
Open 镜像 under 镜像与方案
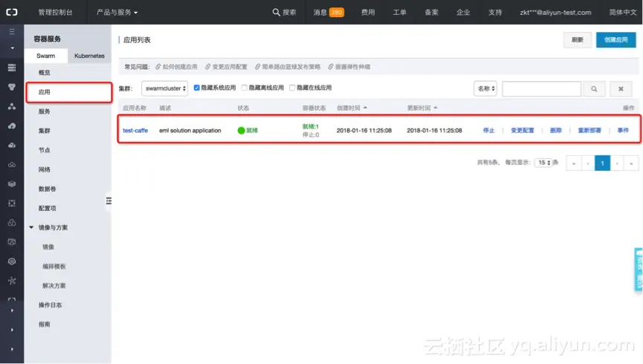[x=48, y=247]
